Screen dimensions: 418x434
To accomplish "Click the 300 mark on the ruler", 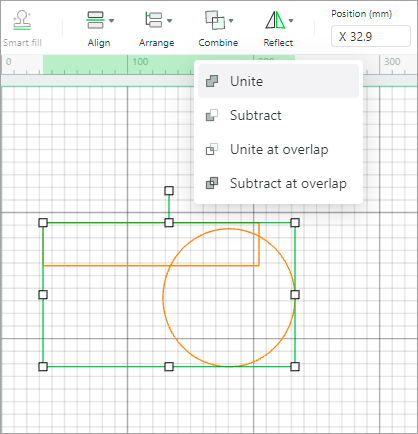I will point(392,62).
